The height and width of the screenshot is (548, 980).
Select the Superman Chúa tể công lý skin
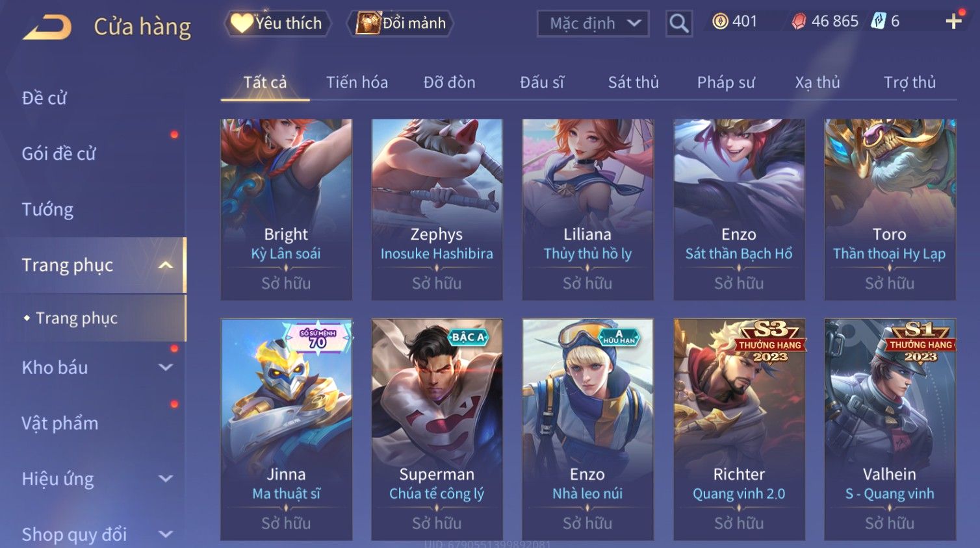437,429
